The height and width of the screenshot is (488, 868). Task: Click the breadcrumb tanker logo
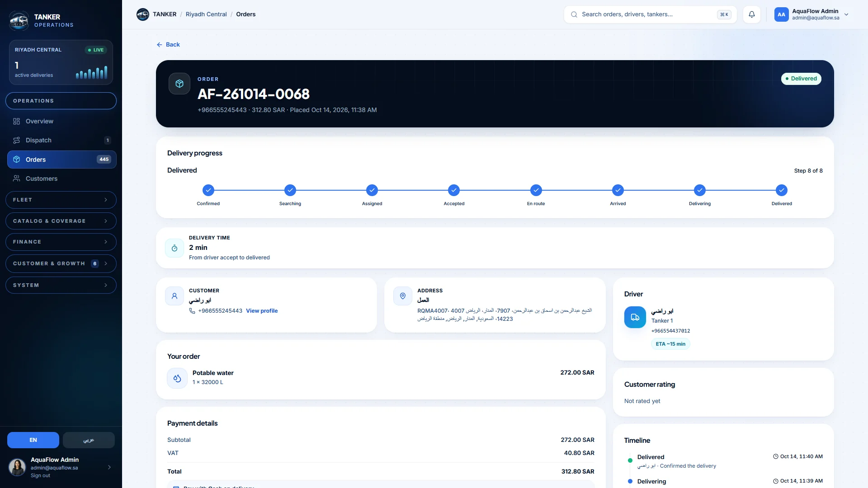click(143, 14)
